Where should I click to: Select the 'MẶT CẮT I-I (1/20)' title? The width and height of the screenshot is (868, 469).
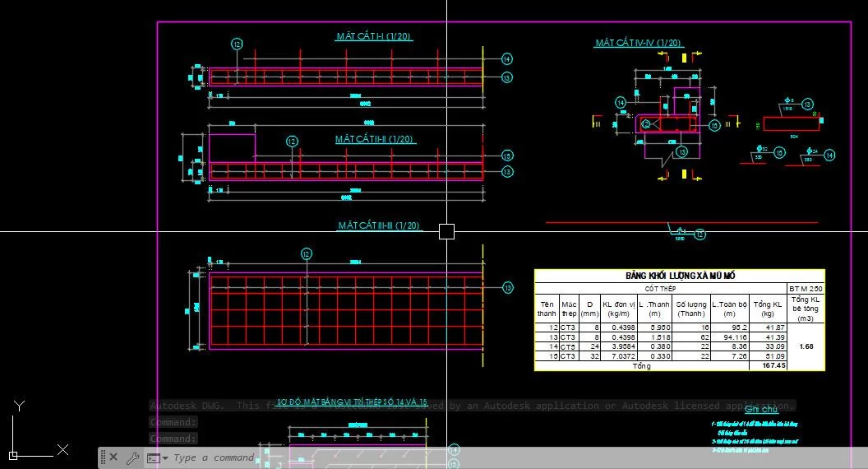click(374, 36)
